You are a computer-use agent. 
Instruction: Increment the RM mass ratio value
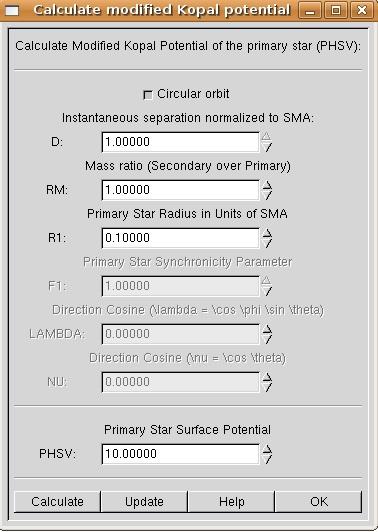coord(267,185)
